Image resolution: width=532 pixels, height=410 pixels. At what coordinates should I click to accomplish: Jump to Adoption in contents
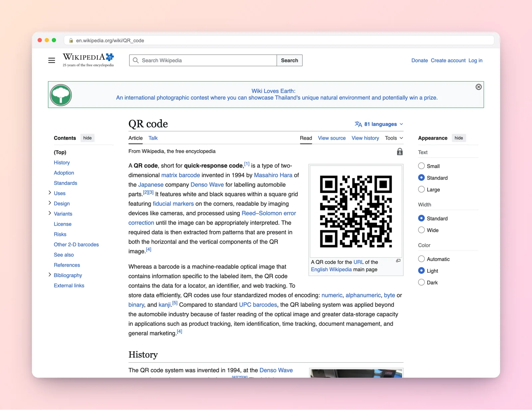64,173
